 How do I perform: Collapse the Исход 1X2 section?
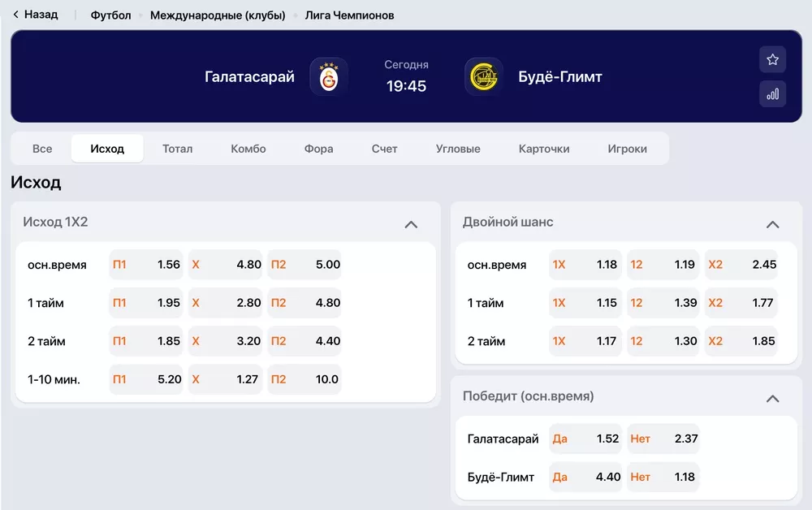411,224
